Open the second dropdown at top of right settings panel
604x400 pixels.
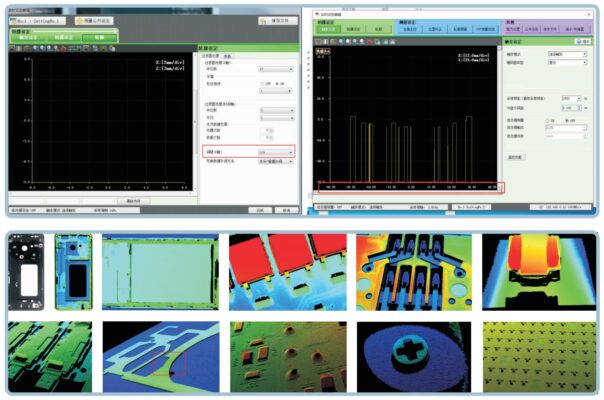(x=567, y=62)
